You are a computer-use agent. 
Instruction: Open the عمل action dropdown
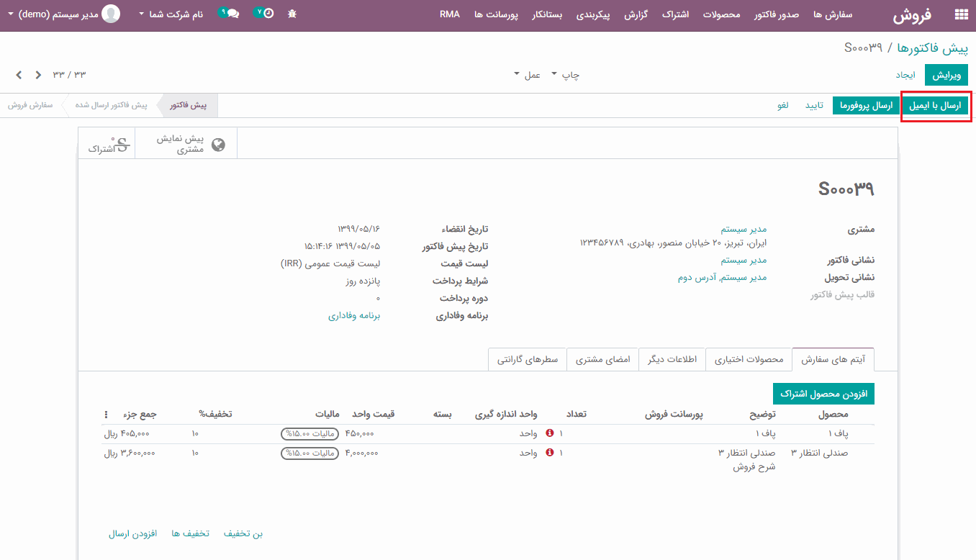[x=528, y=75]
